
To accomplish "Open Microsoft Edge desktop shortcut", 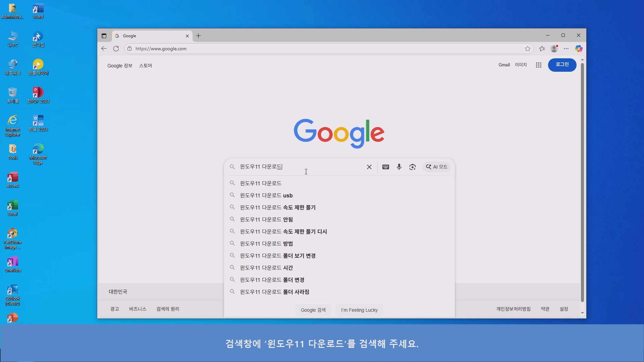I will click(x=38, y=154).
